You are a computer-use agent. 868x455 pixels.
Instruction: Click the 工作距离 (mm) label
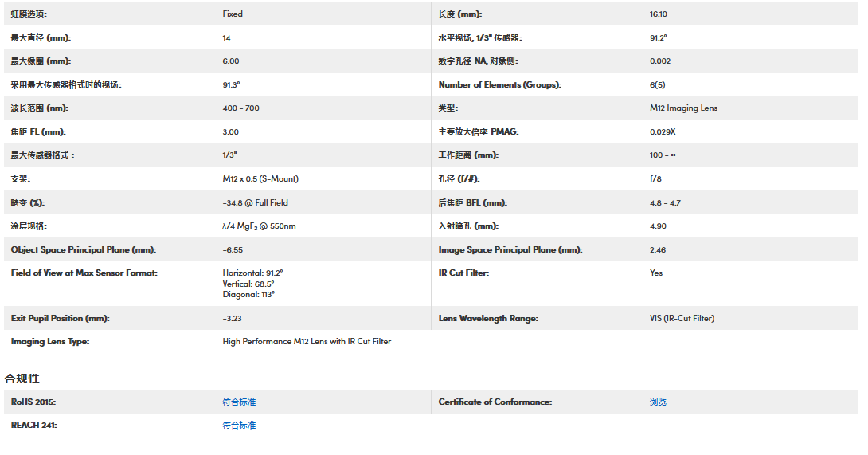pos(467,155)
